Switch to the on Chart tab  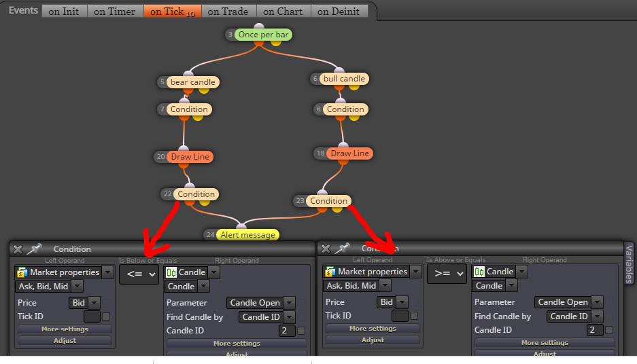(x=283, y=12)
